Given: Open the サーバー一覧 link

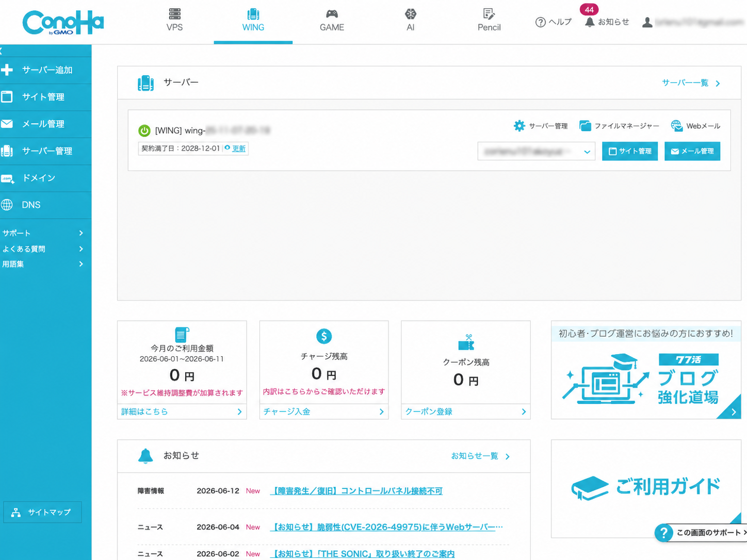Looking at the screenshot, I should tap(691, 83).
